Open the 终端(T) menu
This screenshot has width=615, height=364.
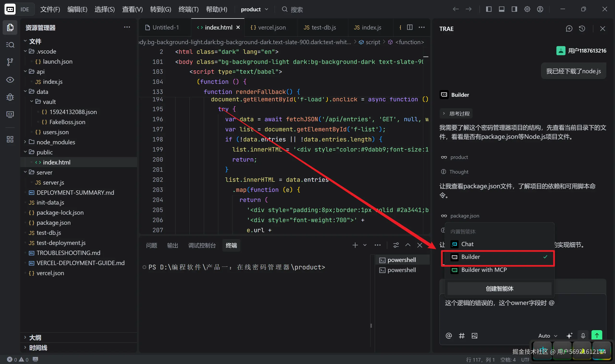click(188, 9)
